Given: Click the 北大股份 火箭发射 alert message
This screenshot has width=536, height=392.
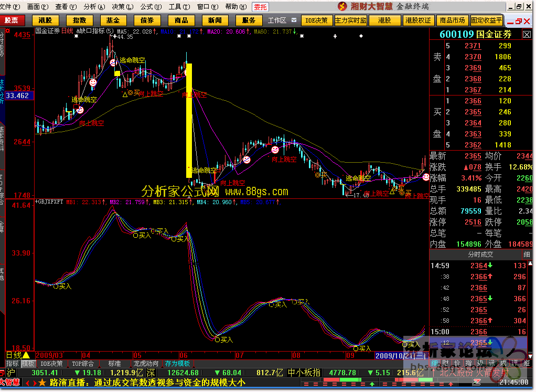Looking at the screenshot, I should (x=474, y=373).
